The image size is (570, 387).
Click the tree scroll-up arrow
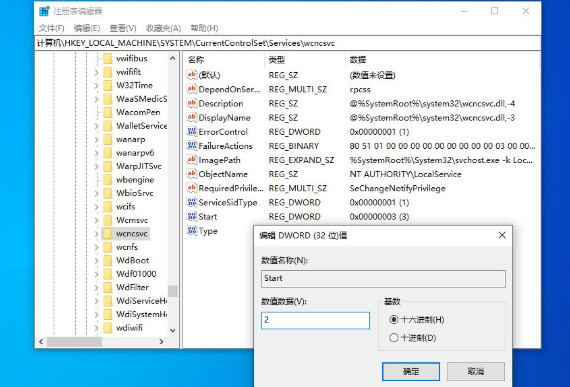point(173,58)
